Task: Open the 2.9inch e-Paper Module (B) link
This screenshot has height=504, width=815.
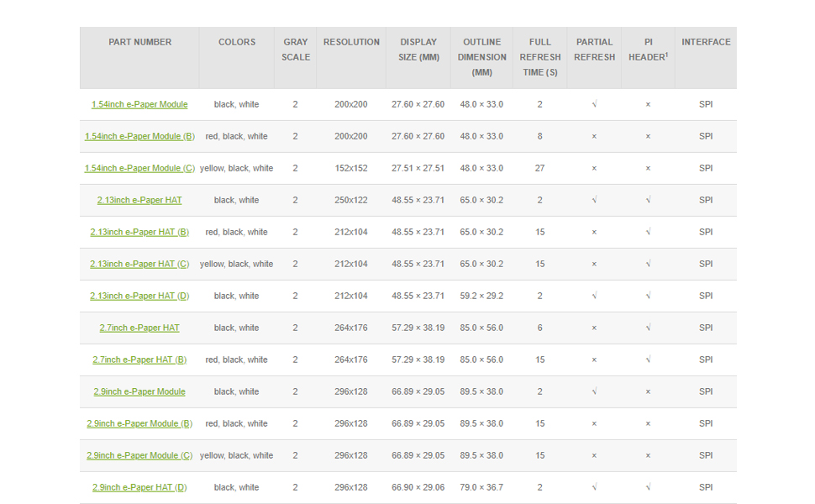Action: 139,423
